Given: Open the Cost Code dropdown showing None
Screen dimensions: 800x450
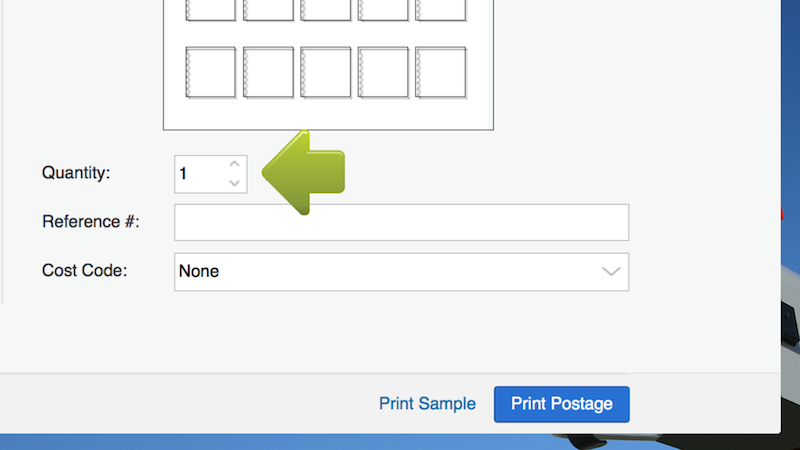Looking at the screenshot, I should tap(390, 271).
